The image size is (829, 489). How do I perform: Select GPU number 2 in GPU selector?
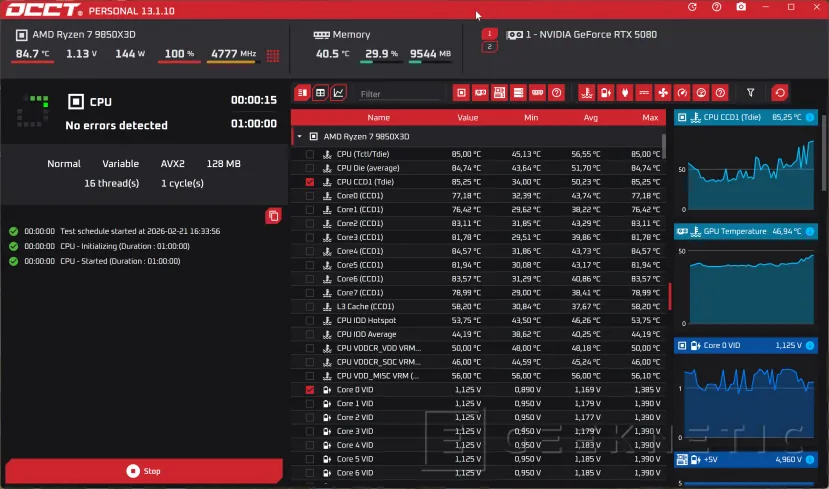(x=489, y=47)
